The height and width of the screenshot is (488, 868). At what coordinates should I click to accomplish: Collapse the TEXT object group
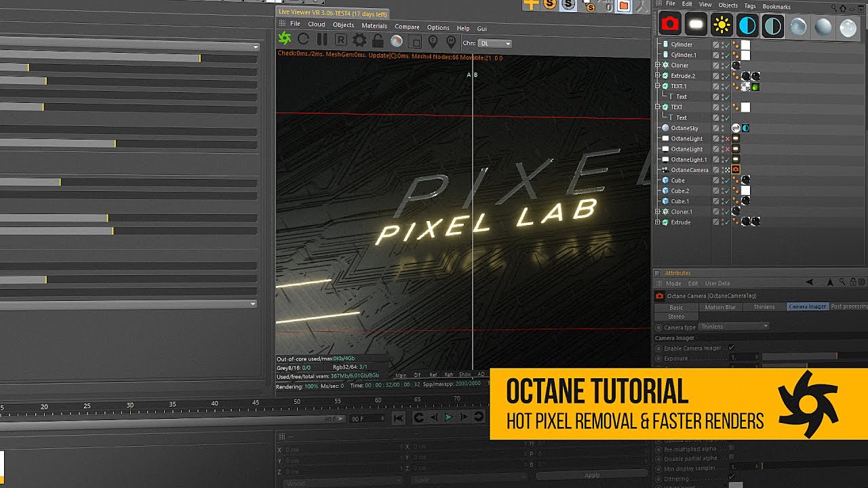657,107
